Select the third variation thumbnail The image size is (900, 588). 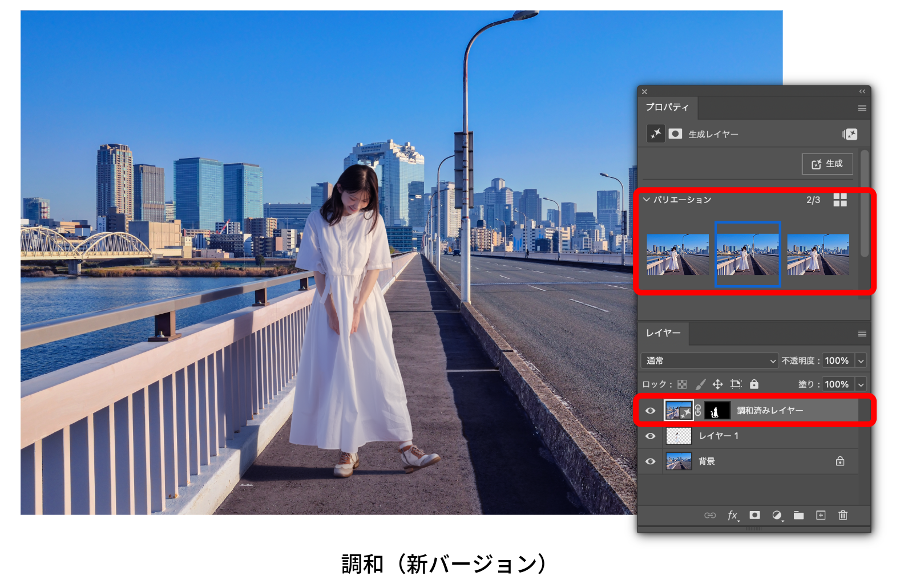pos(818,254)
